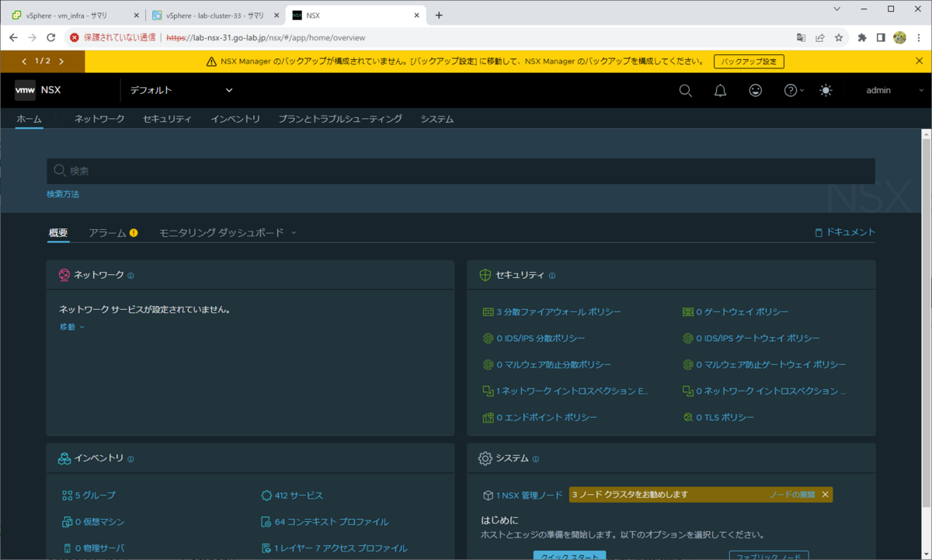Screen dimensions: 932x560
Task: Open the help question mark menu
Action: click(794, 90)
